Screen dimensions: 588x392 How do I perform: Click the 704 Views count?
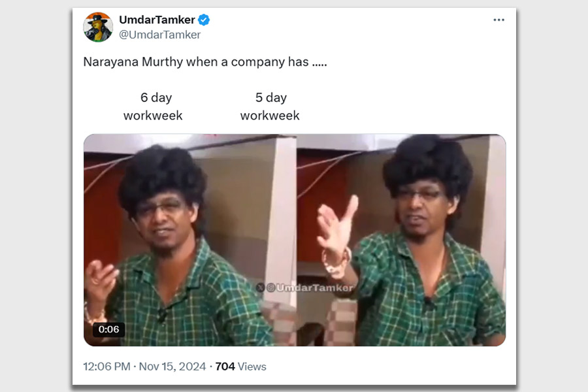[x=240, y=367]
